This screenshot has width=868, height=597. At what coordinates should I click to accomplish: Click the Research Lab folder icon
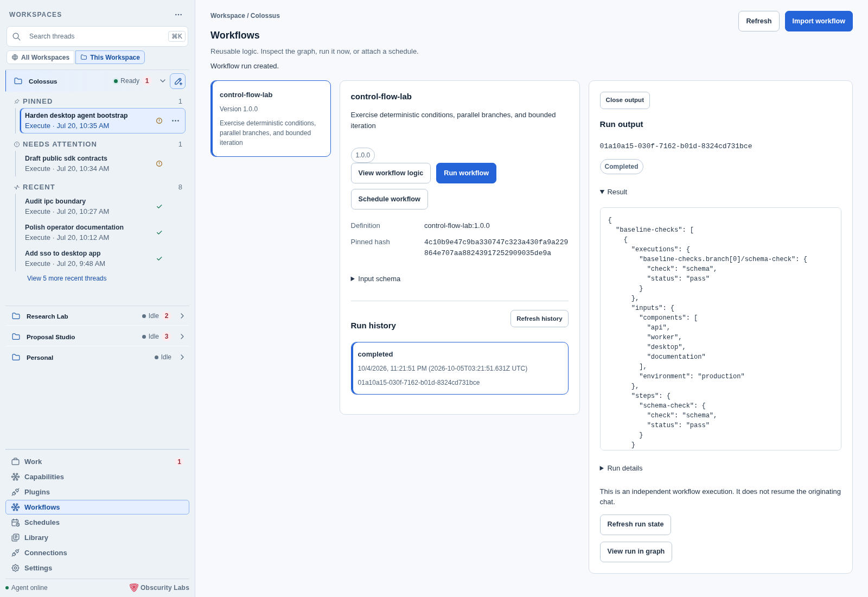16,316
